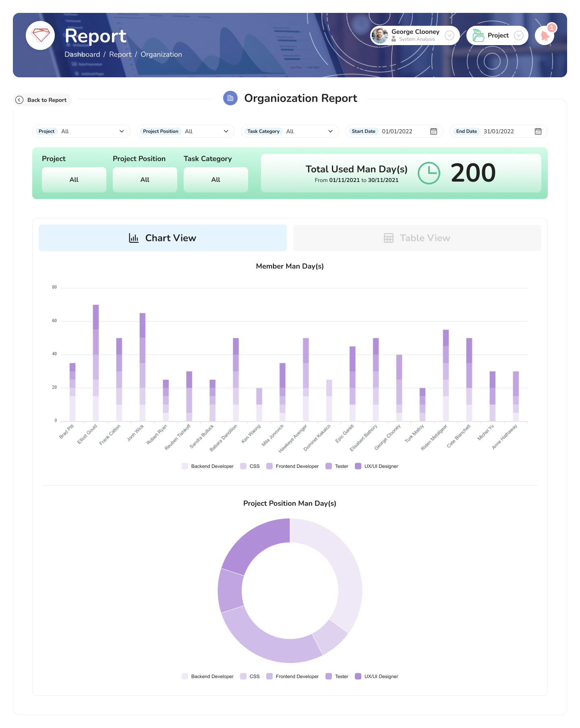Viewport: 580px width, 728px height.
Task: Click George Clooney's profile avatar
Action: coord(379,35)
